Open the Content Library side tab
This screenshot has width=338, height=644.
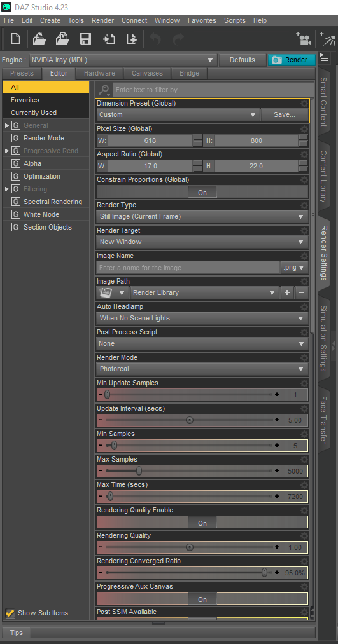click(323, 176)
